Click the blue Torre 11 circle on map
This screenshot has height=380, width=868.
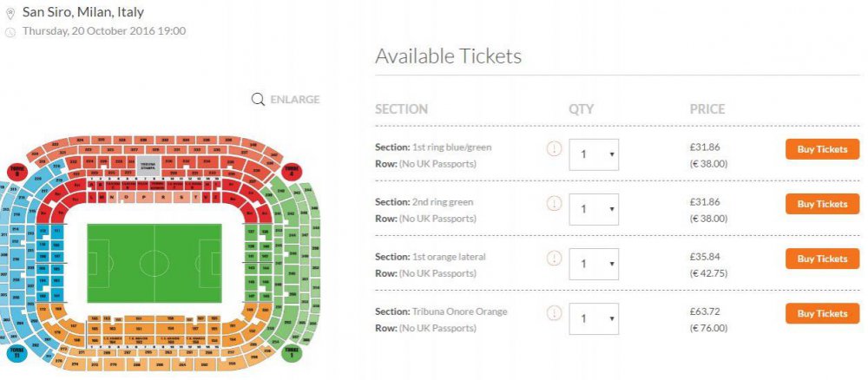16,354
